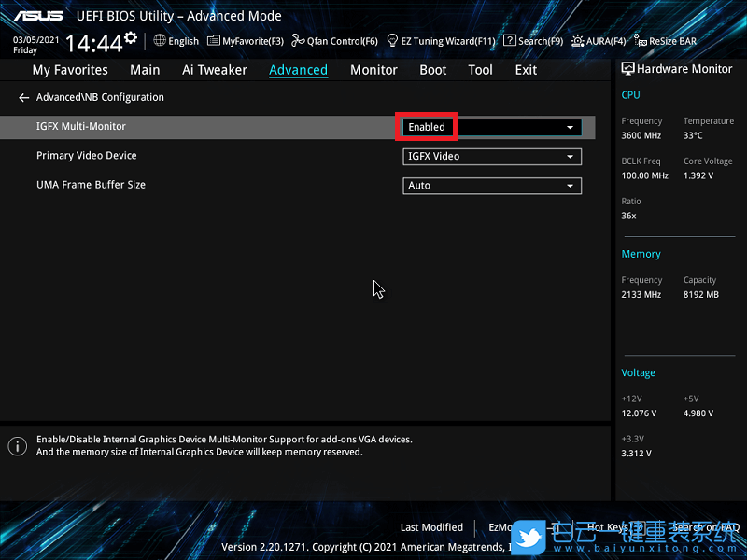The width and height of the screenshot is (747, 560).
Task: Click the Last Modified button
Action: 431,527
